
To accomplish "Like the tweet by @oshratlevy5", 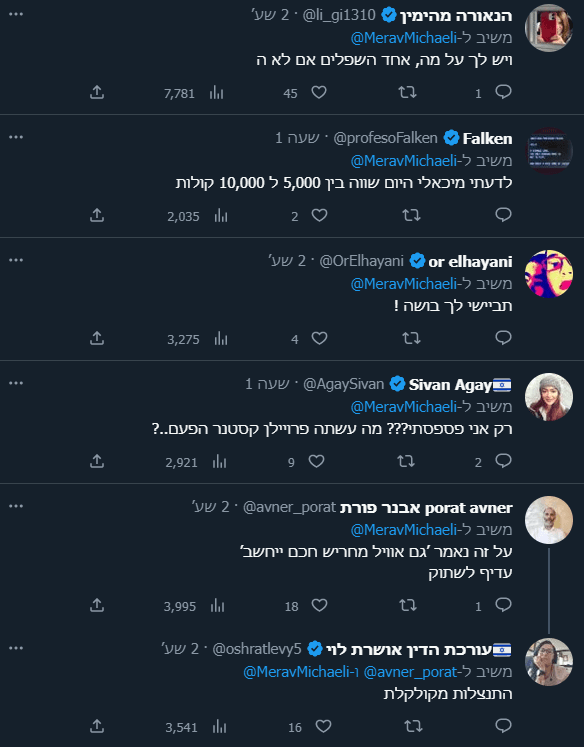I will (x=323, y=727).
